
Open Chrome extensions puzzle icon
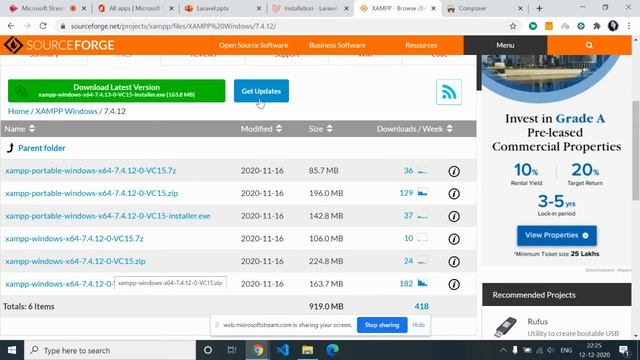pos(597,26)
